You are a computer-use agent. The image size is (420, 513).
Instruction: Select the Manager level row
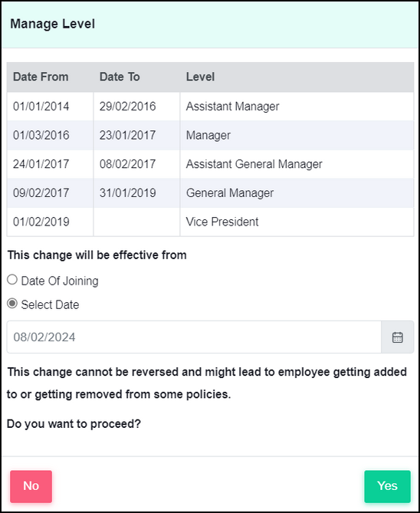coord(210,135)
